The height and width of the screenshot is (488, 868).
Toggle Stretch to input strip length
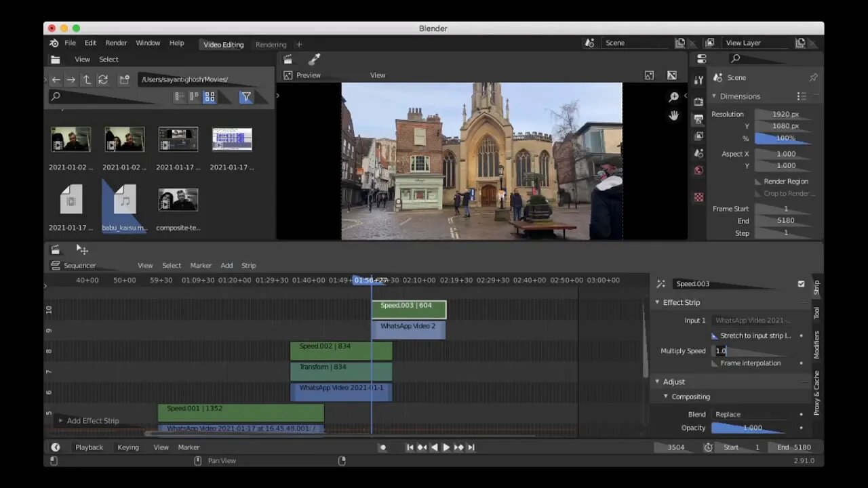(715, 335)
